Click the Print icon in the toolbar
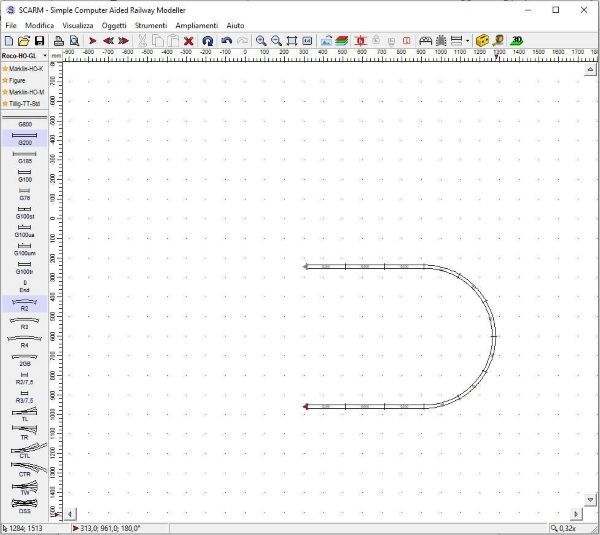 (x=59, y=41)
